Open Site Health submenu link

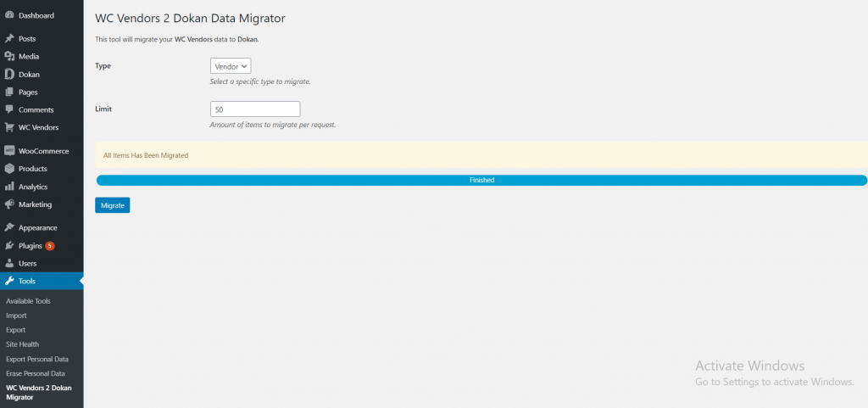point(23,344)
